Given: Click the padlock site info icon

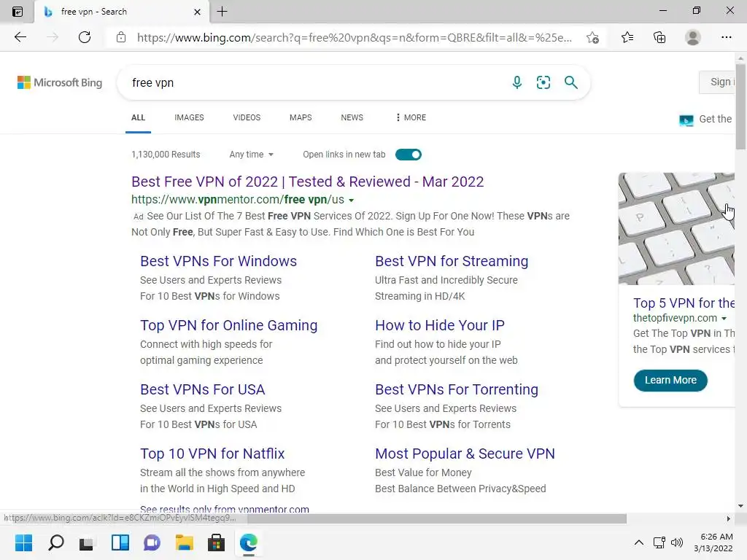Looking at the screenshot, I should click(121, 37).
